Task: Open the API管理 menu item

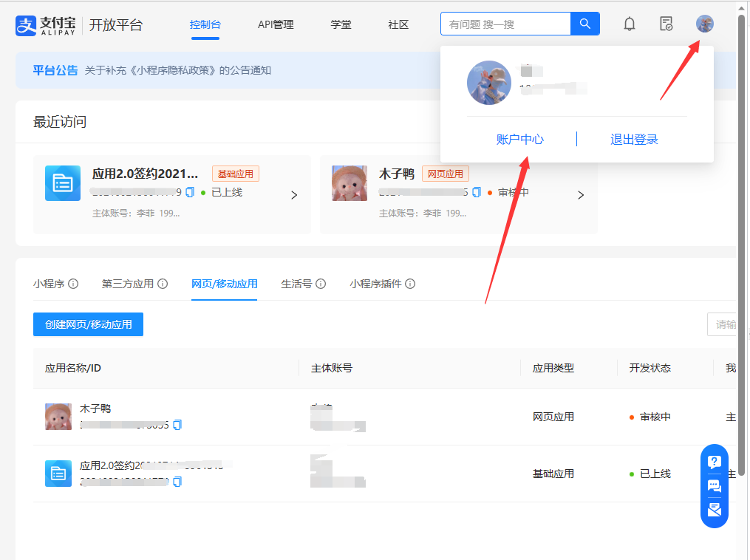Action: 275,24
